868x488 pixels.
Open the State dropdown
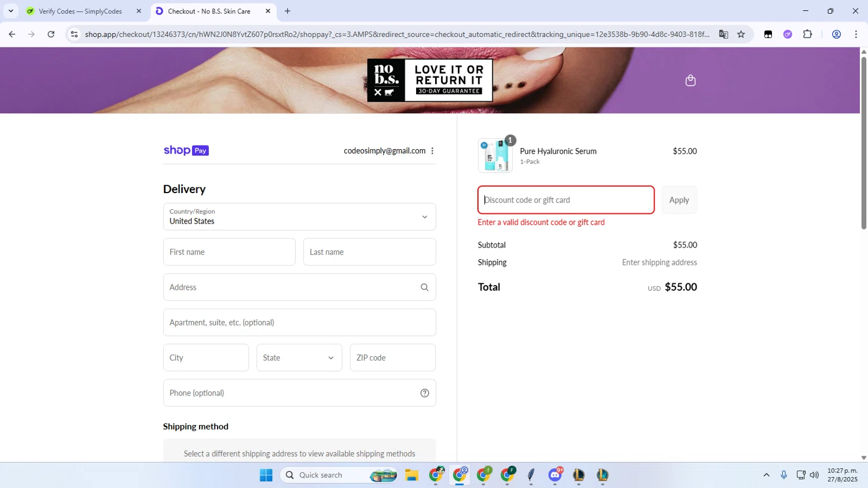299,358
